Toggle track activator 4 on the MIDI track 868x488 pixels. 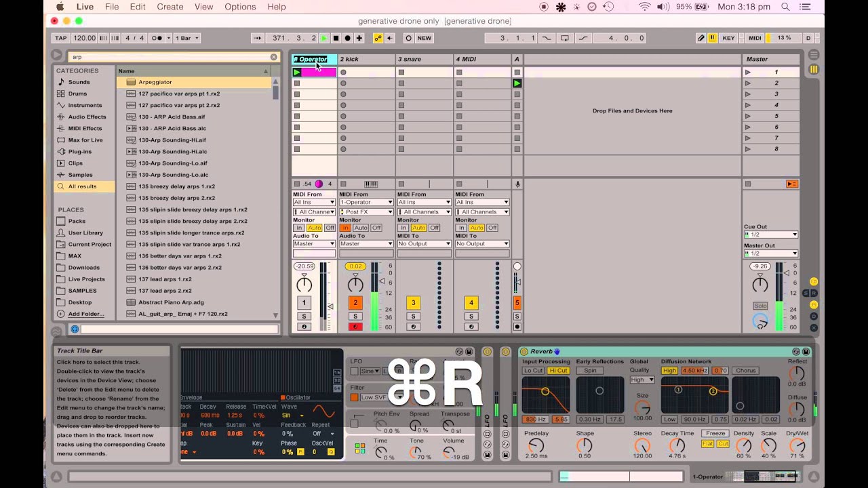[x=471, y=303]
